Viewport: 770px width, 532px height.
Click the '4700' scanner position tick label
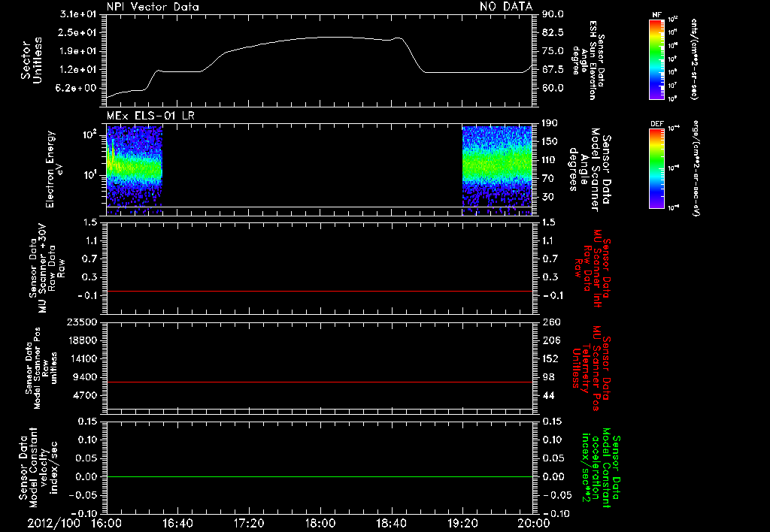click(85, 395)
